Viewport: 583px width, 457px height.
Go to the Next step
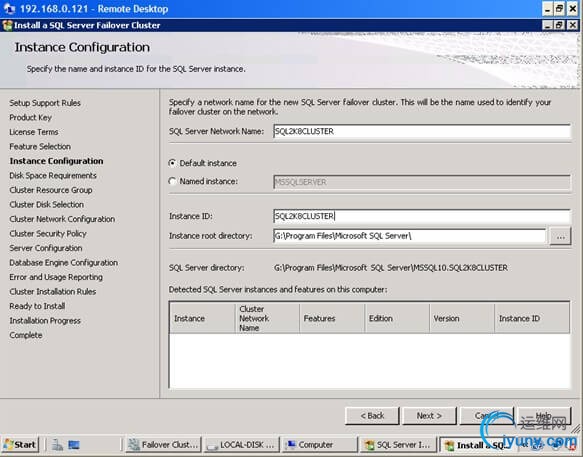tap(429, 416)
